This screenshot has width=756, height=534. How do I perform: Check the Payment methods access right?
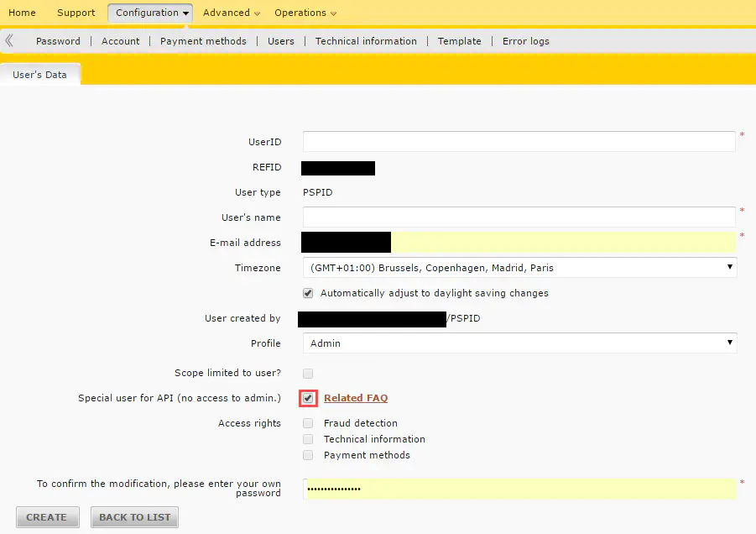click(x=308, y=455)
